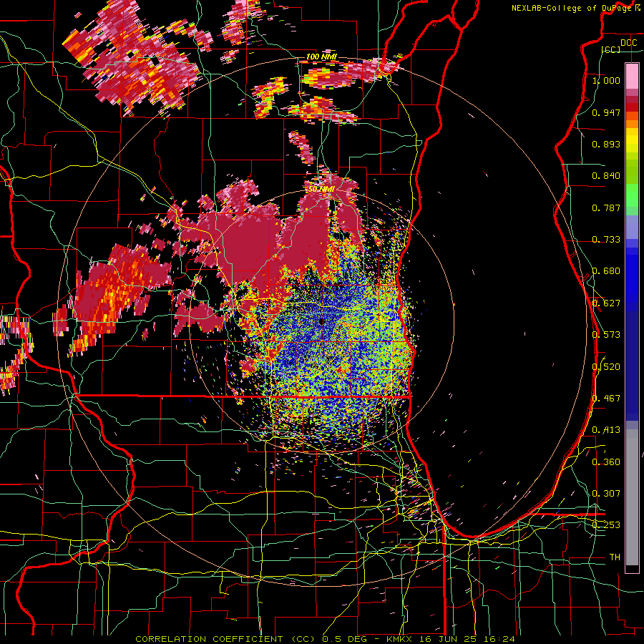Click the 0.253 scale value
The height and width of the screenshot is (644, 644).
point(606,525)
